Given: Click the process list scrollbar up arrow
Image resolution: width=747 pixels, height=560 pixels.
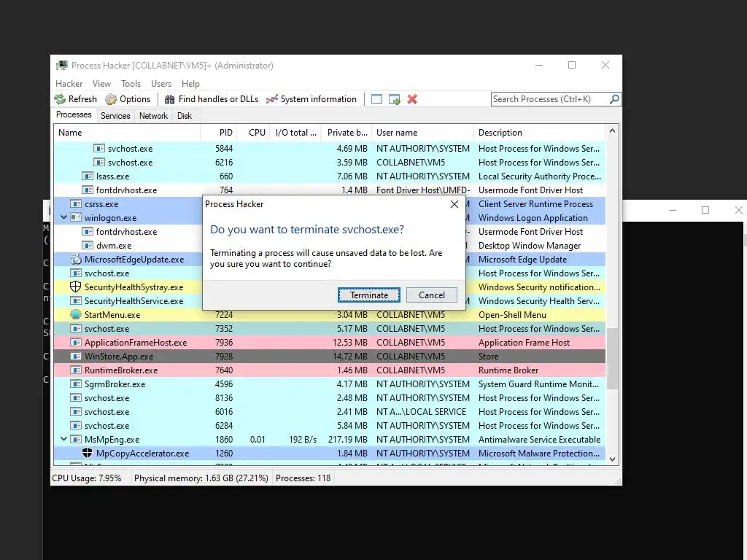Looking at the screenshot, I should point(612,131).
